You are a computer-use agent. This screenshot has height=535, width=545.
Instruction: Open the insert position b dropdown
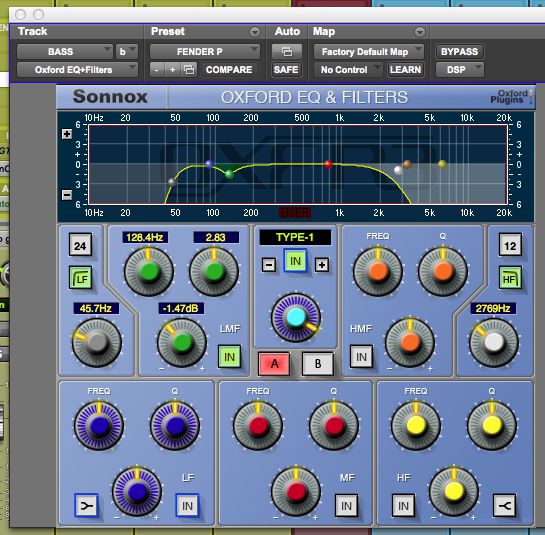(x=127, y=52)
